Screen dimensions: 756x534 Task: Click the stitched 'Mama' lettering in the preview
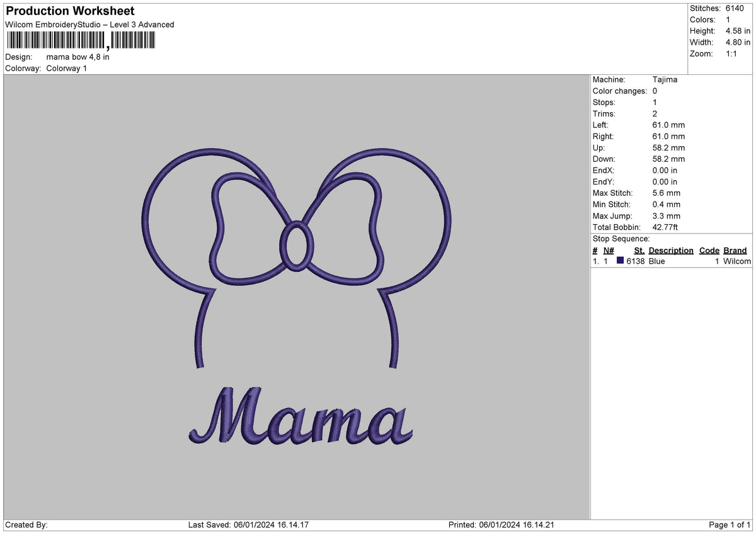pos(301,417)
